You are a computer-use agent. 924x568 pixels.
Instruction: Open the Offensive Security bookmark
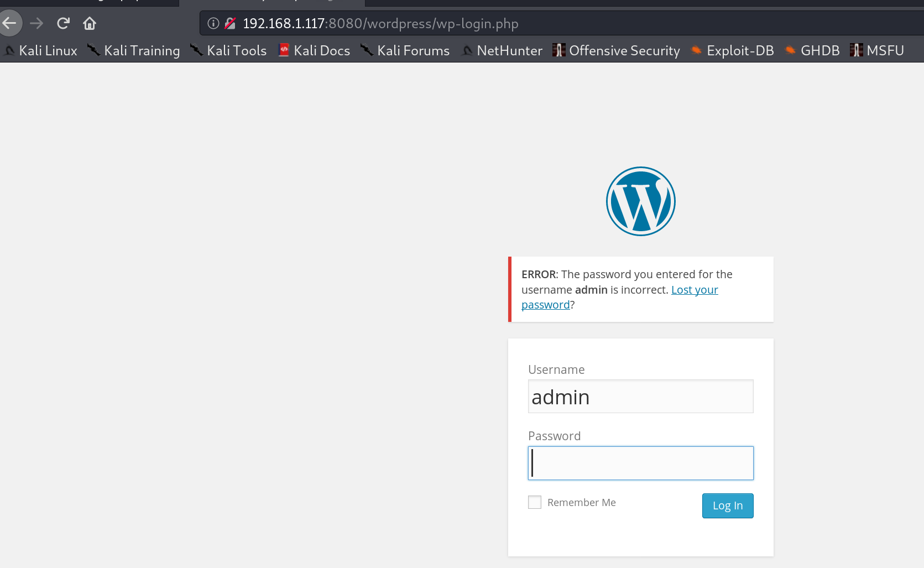click(617, 50)
